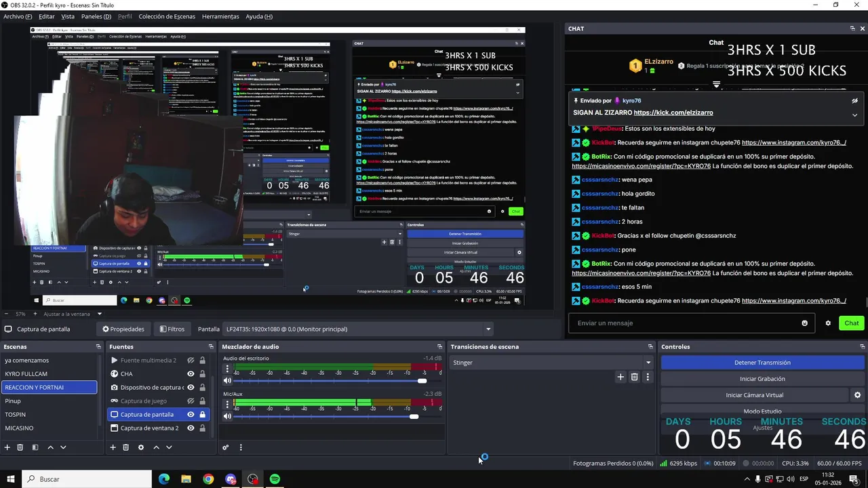Remove selected source with trash icon

(x=125, y=447)
